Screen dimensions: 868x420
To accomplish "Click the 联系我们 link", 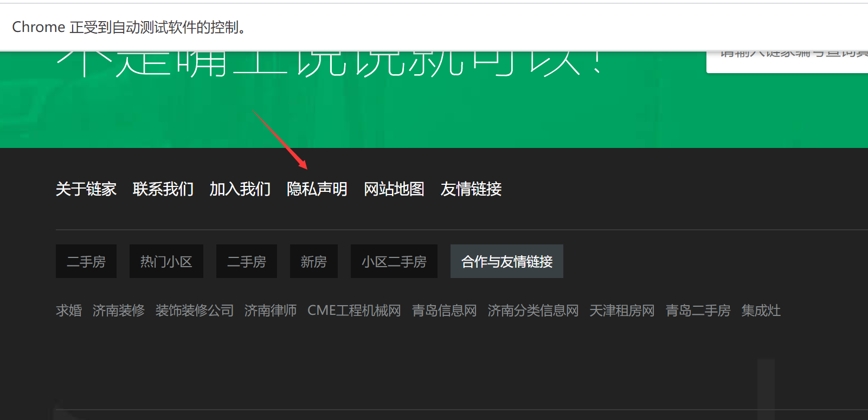I will [163, 189].
